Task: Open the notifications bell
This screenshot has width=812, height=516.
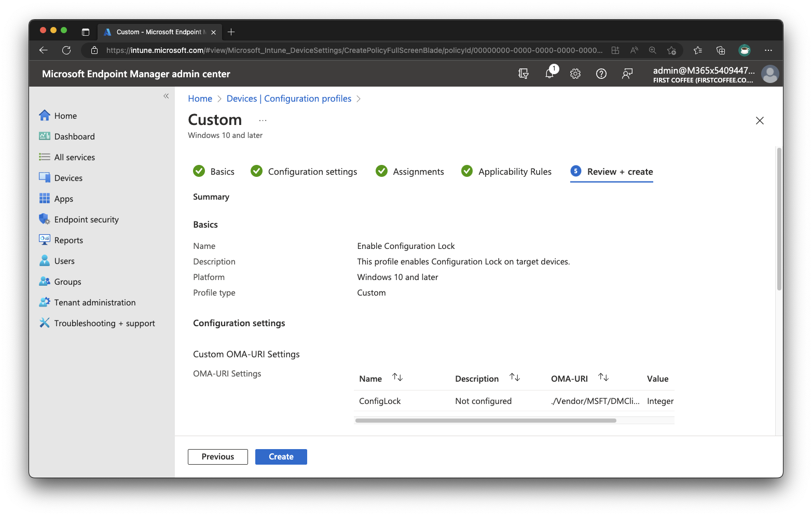Action: pos(549,73)
